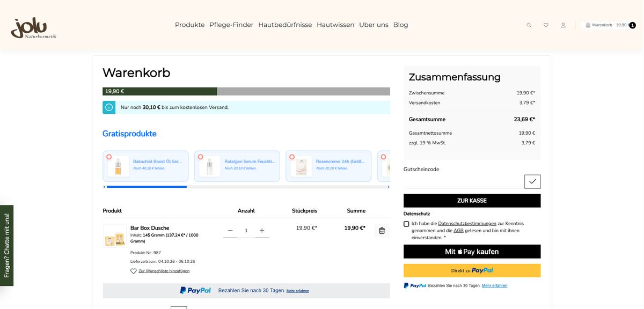This screenshot has width=644, height=309.
Task: Click the Bar Box Dusche quantity field
Action: [x=246, y=231]
